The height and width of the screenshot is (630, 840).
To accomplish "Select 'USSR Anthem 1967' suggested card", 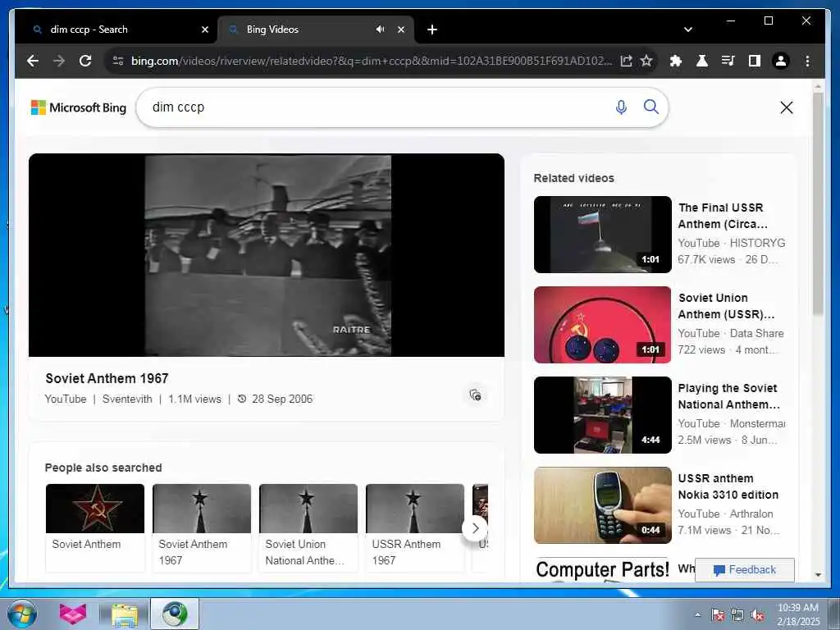I will pyautogui.click(x=414, y=527).
